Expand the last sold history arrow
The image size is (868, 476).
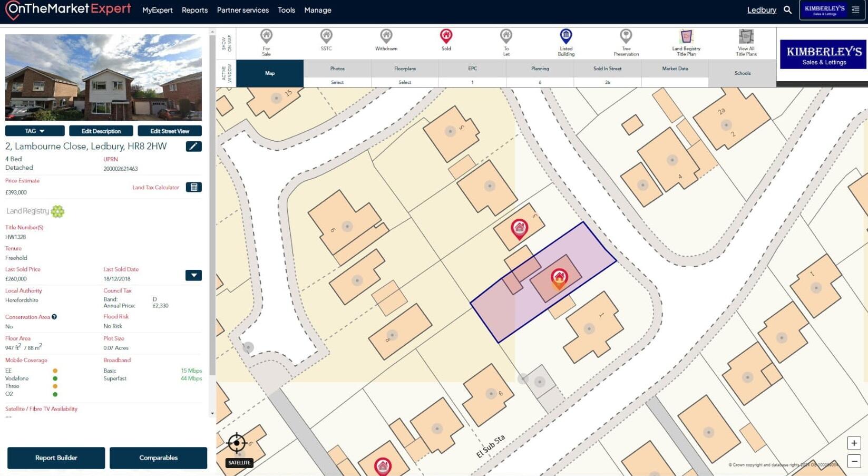point(193,275)
